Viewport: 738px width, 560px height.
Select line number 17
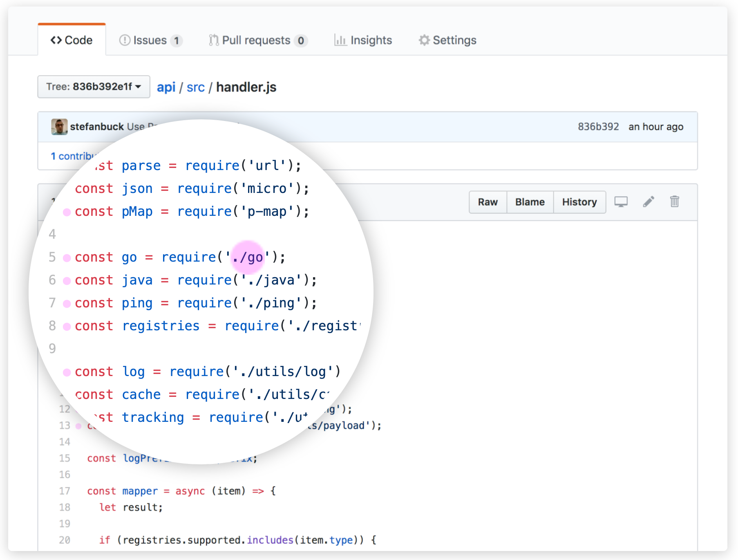65,491
